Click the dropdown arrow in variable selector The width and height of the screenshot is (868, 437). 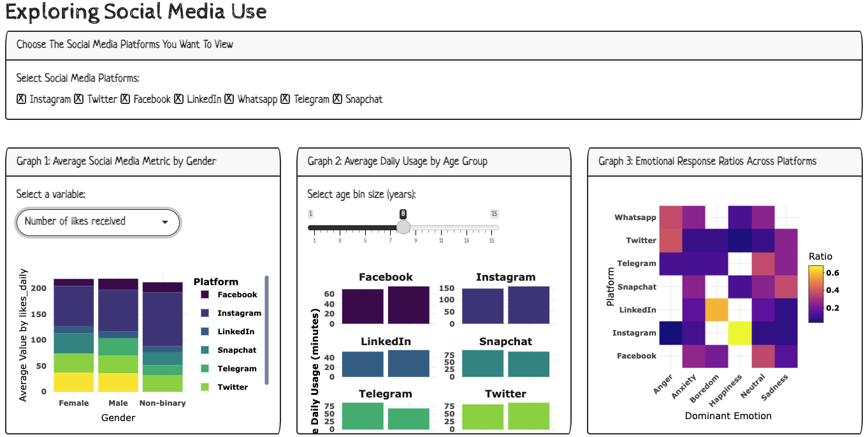click(x=165, y=222)
